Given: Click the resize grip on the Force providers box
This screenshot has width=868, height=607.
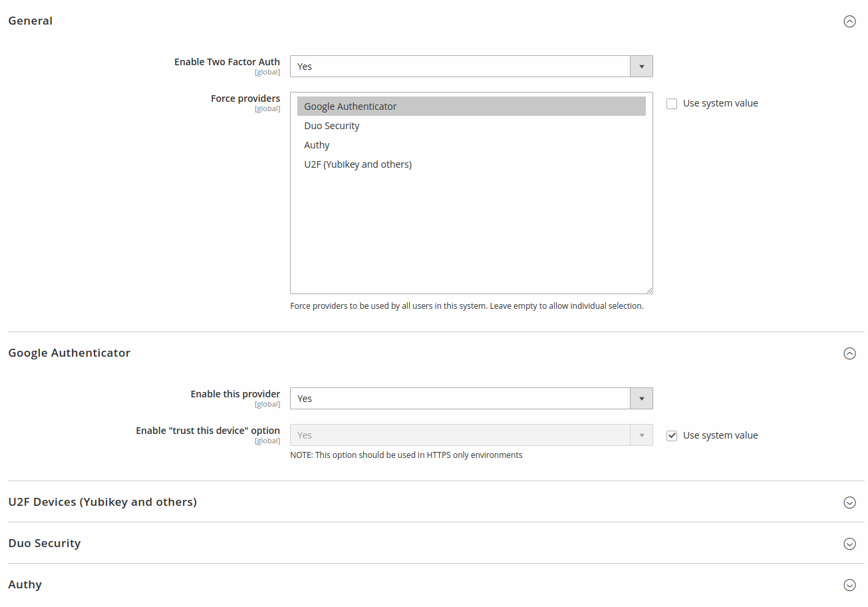Looking at the screenshot, I should point(649,290).
